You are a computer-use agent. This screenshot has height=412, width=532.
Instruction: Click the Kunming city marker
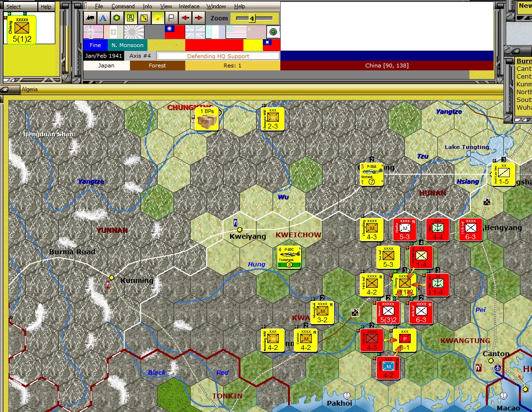(x=111, y=278)
